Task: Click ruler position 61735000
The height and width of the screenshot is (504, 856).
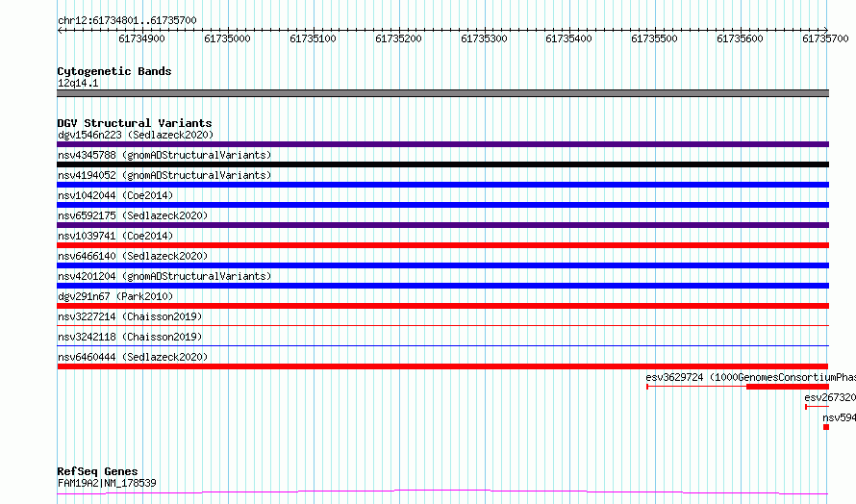Action: 227,38
